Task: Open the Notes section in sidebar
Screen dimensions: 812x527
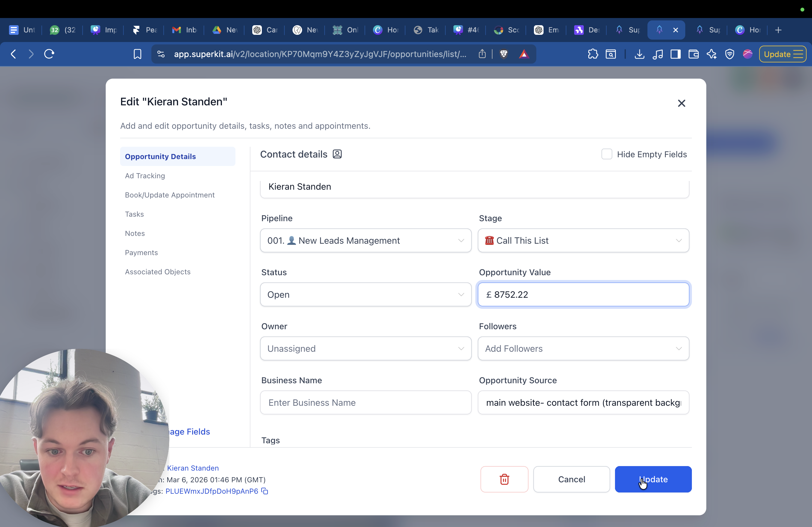Action: pos(135,233)
